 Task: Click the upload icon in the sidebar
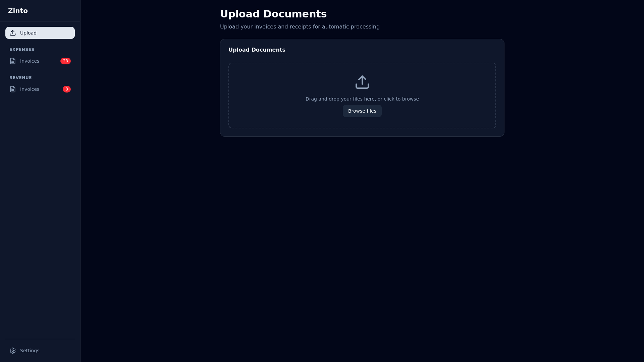pyautogui.click(x=13, y=33)
